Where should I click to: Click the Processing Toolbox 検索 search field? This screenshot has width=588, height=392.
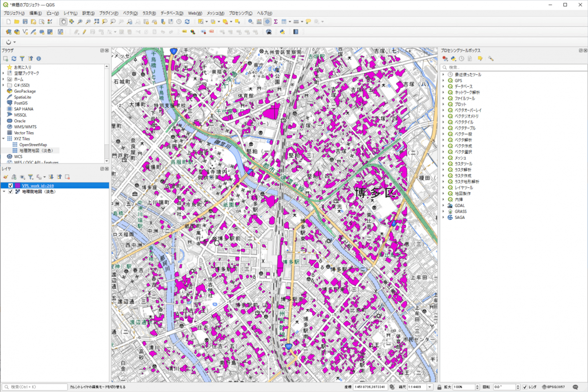tap(513, 67)
